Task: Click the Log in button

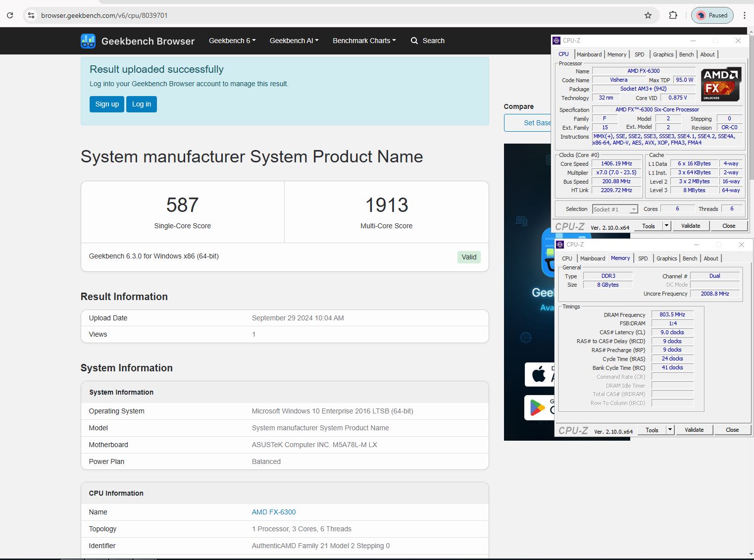Action: pyautogui.click(x=142, y=104)
